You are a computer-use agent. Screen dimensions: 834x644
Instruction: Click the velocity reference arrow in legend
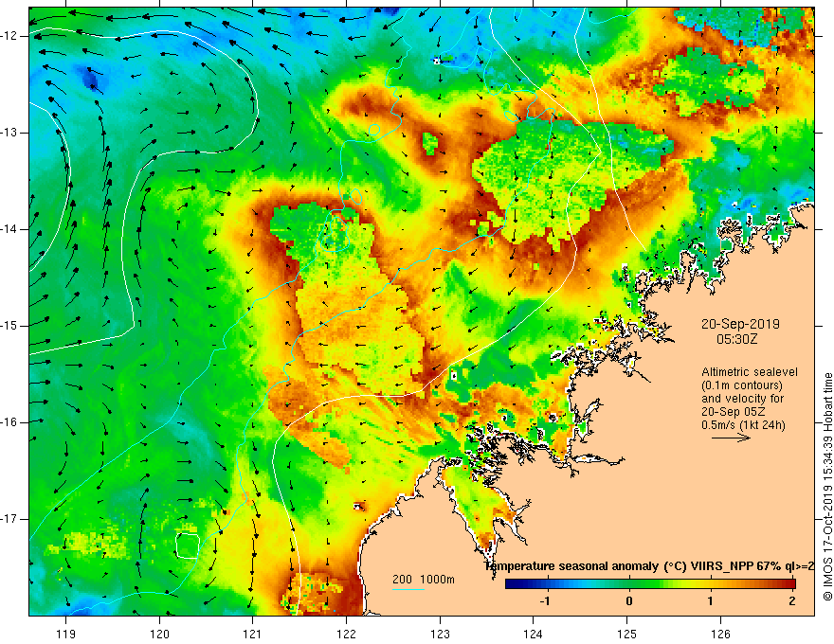click(731, 438)
